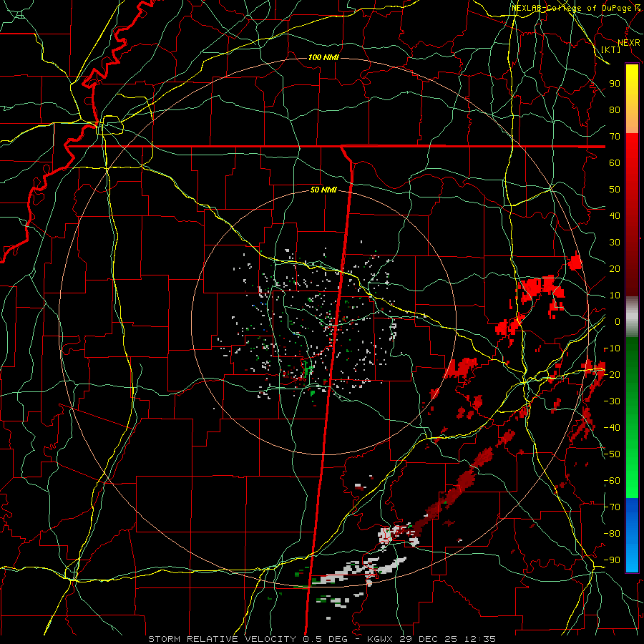Screen dimensions: 644x644
Task: Click the "NEXLAB-College of DuPage" header text
Action: (x=572, y=8)
